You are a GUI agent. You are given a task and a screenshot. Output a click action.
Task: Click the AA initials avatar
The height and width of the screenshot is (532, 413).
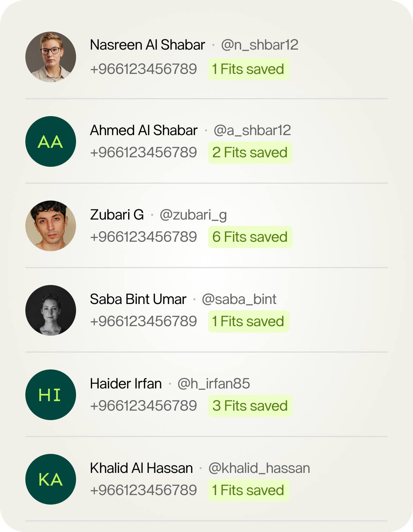coord(51,141)
